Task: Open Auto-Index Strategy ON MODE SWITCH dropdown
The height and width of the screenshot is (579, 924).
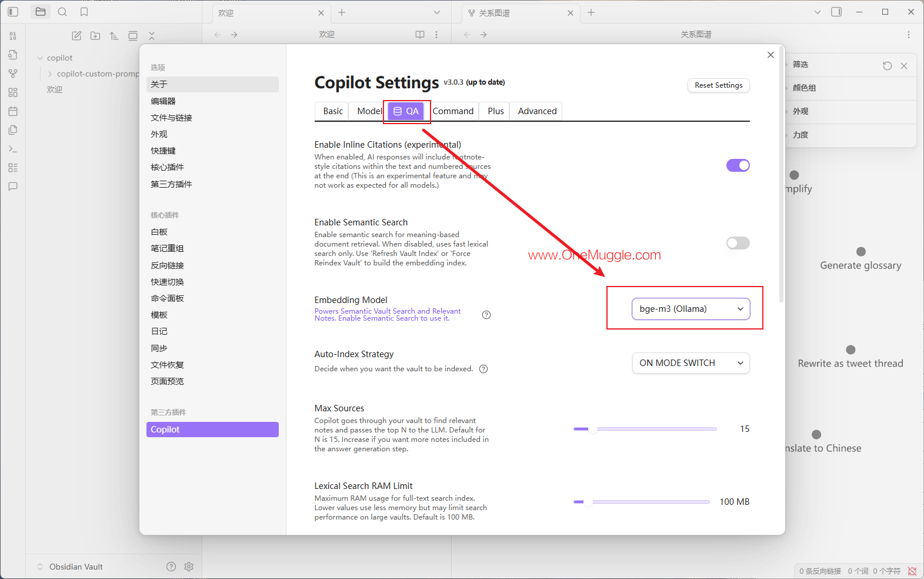Action: (x=691, y=363)
